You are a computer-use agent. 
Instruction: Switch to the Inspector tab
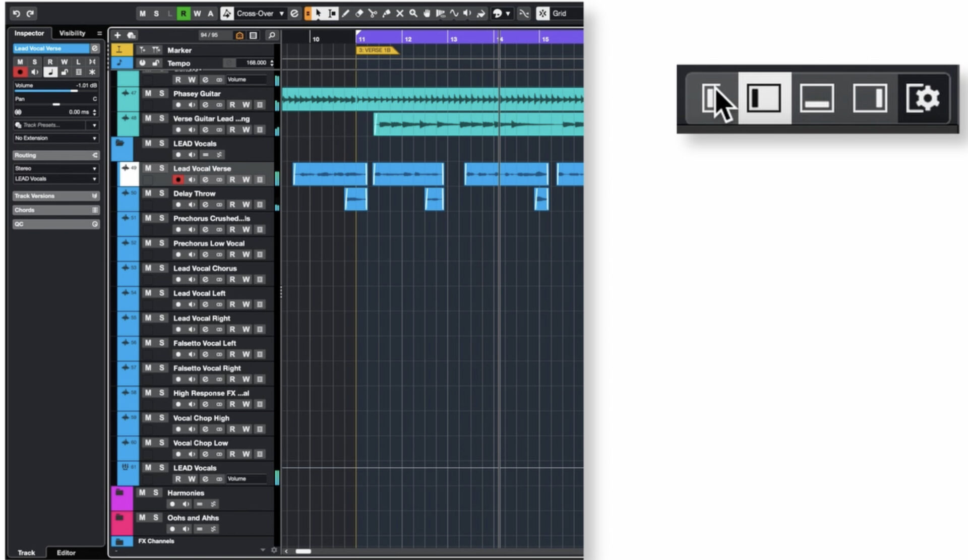(x=29, y=33)
